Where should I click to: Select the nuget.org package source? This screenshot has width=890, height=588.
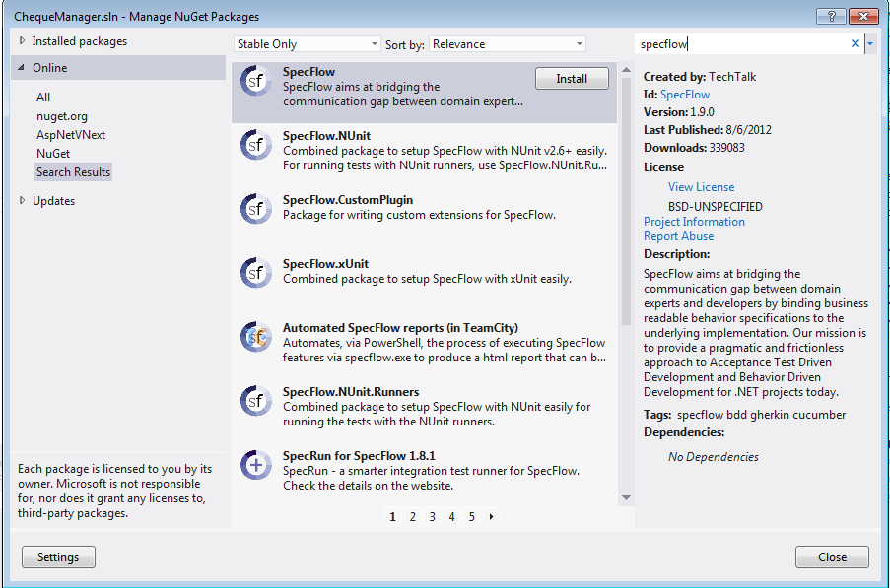(x=62, y=116)
